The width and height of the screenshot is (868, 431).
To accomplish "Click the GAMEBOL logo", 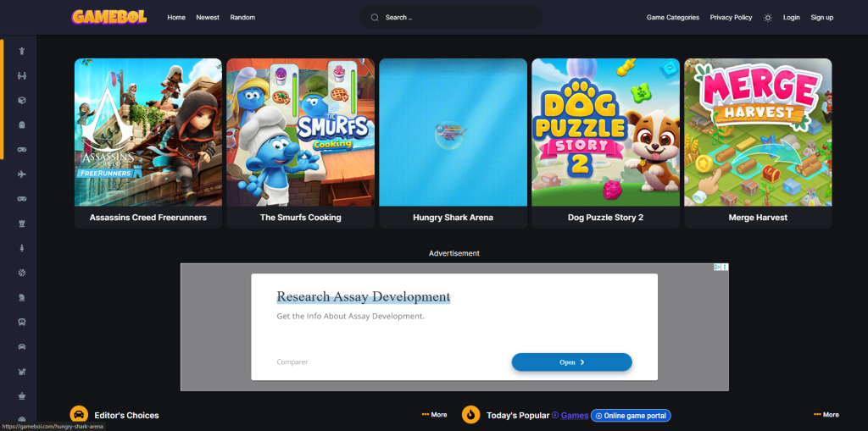I will pyautogui.click(x=109, y=17).
